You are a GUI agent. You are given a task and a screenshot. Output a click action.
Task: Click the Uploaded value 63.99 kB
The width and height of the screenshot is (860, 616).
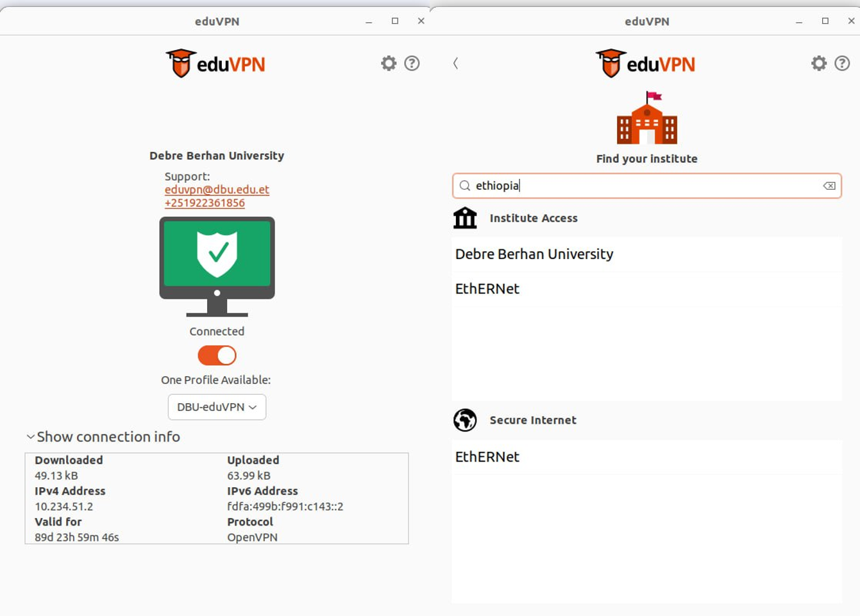click(249, 476)
